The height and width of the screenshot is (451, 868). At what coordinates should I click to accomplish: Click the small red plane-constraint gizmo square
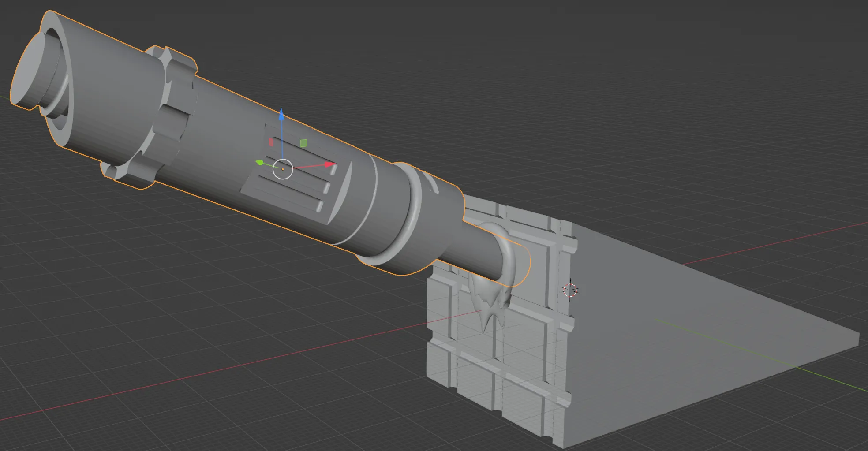tap(271, 142)
